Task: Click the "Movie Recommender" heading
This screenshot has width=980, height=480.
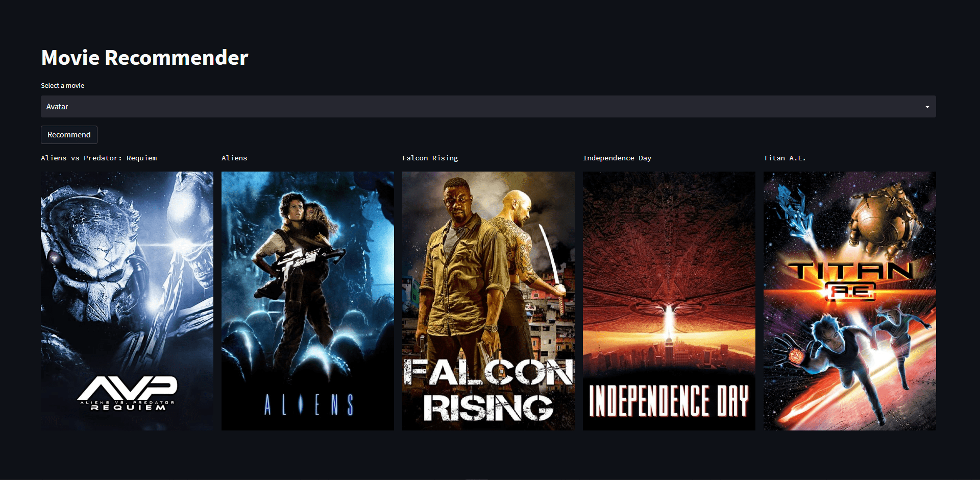Action: [x=144, y=57]
